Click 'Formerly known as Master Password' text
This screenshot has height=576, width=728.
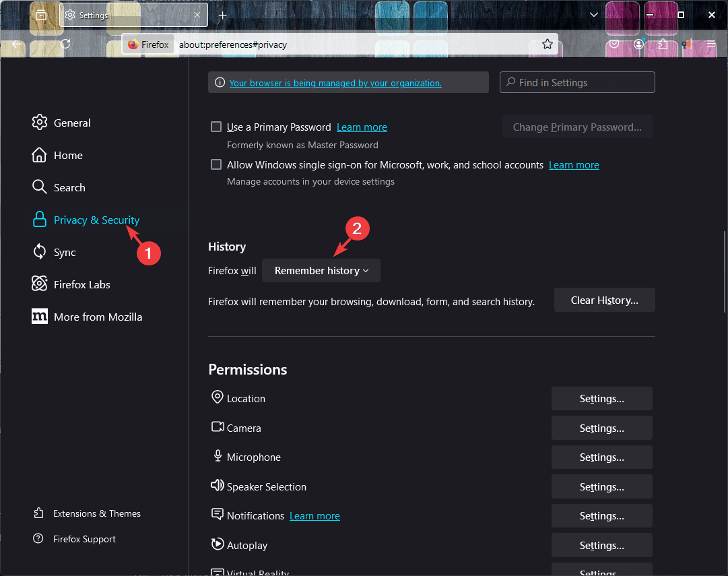click(x=302, y=145)
